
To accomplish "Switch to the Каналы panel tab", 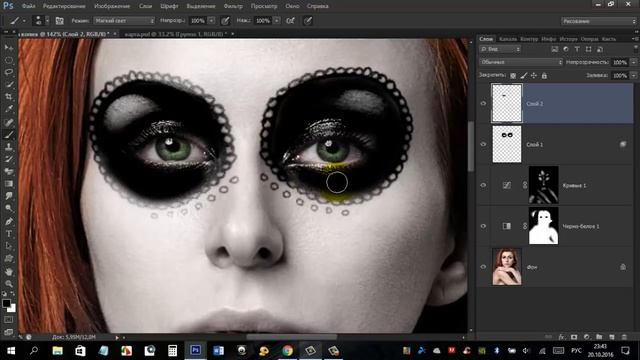I will [508, 39].
